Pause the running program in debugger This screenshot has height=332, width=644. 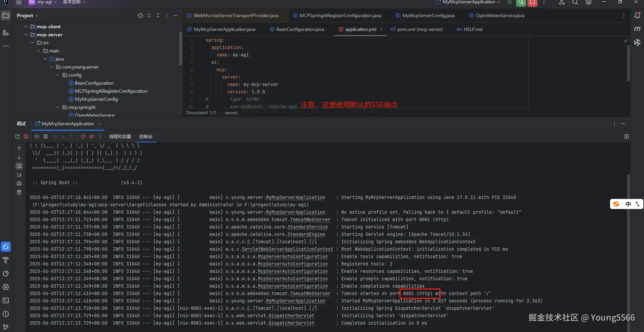click(46, 136)
